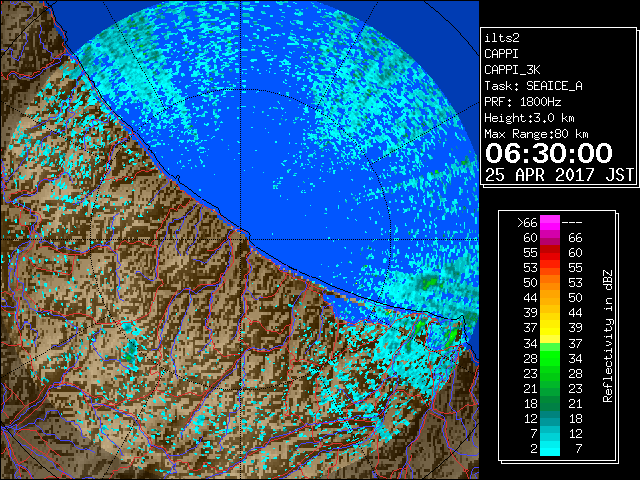Click the cyan 2-7 dBZ legend swatch
The image size is (640, 480).
point(550,448)
